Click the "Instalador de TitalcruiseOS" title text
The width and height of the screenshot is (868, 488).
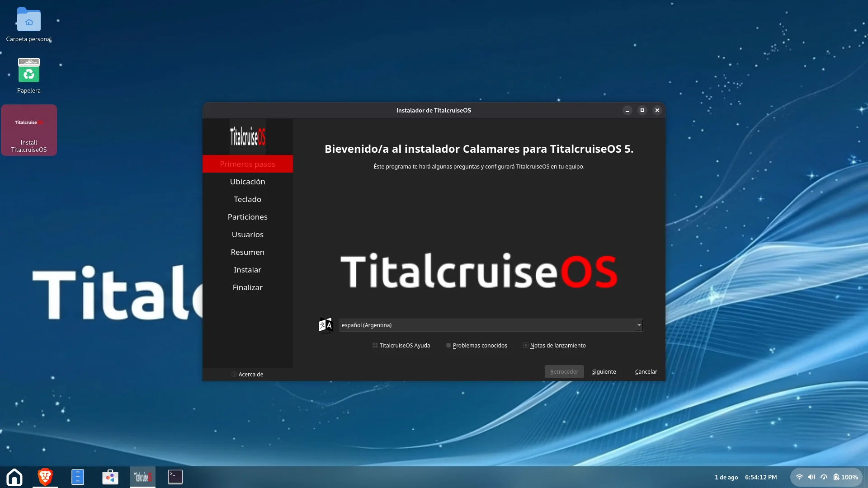click(434, 111)
